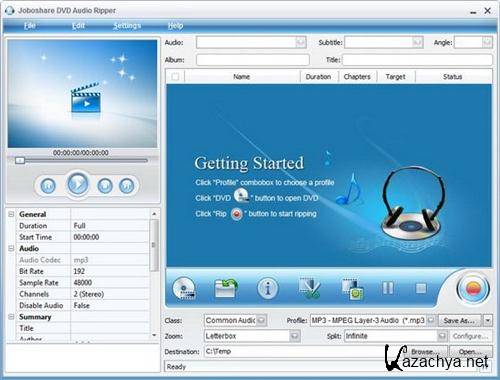Select the Disable Audio value False
The image size is (500, 380).
110,305
